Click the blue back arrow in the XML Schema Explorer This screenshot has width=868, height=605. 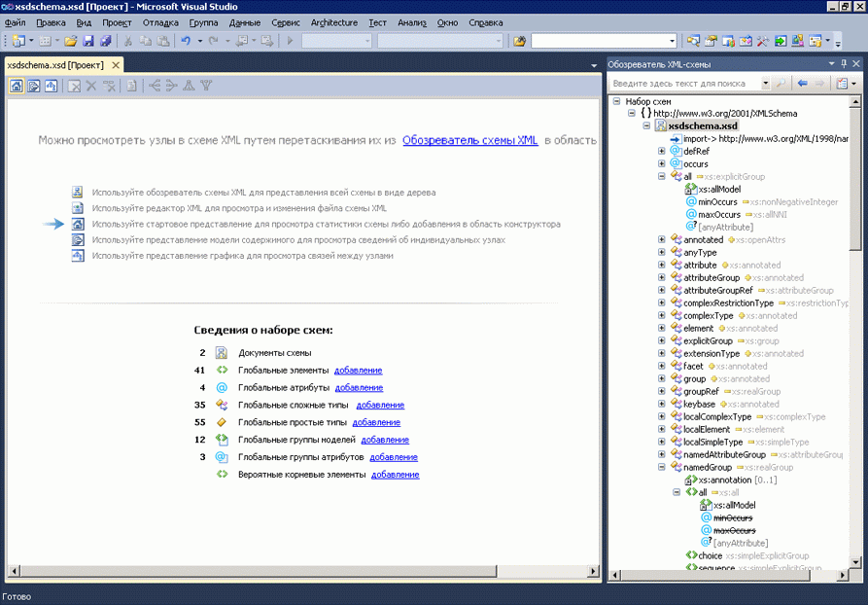[802, 83]
